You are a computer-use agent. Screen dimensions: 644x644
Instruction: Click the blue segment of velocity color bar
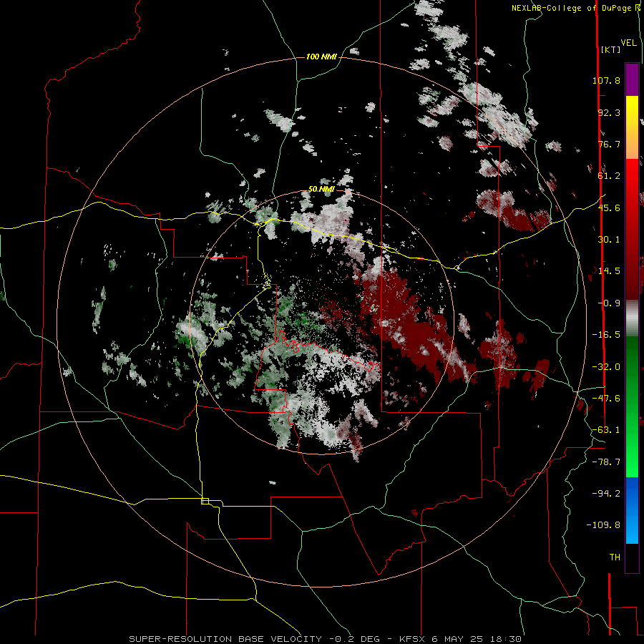click(x=632, y=510)
